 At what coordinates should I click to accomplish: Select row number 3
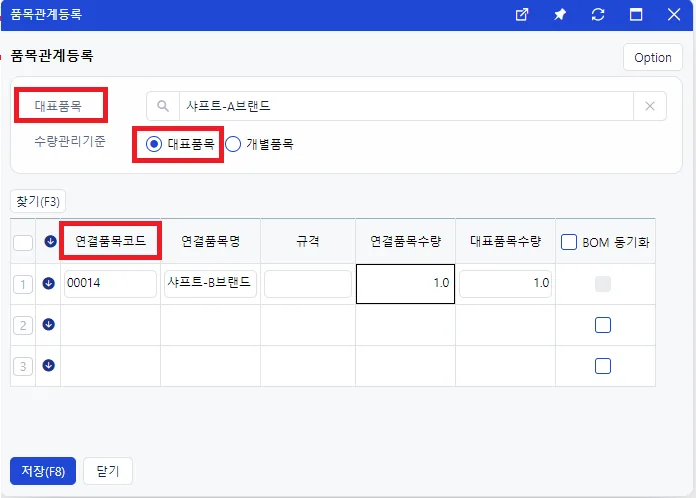(x=23, y=367)
